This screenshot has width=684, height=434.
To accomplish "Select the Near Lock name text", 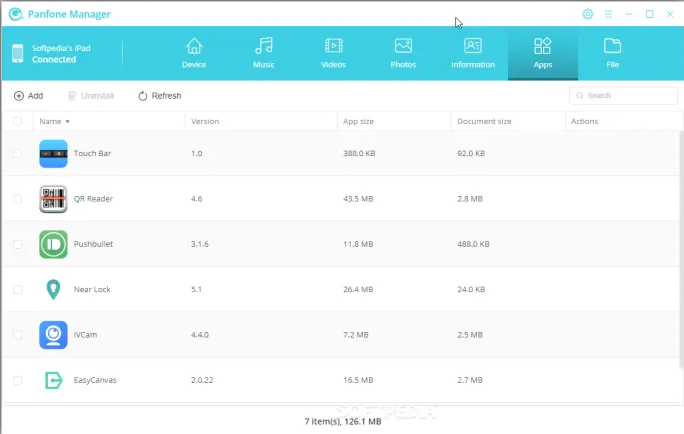I will coord(92,289).
